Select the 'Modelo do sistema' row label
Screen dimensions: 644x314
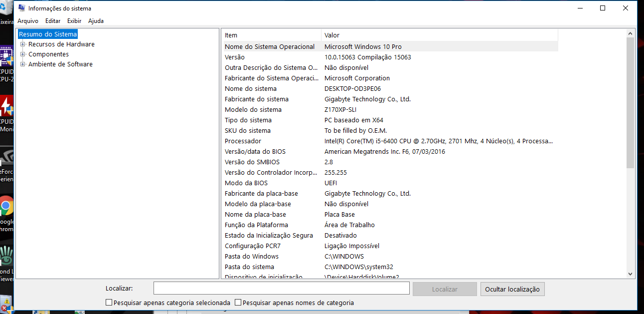click(253, 109)
